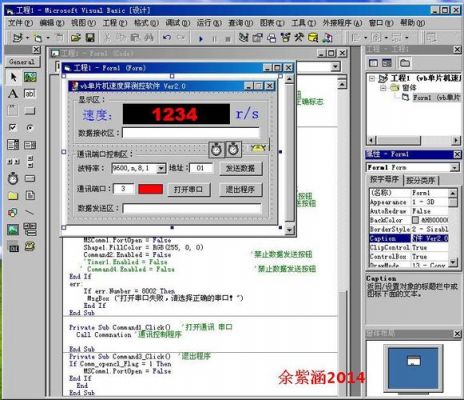
Task: Click the Data View Window toolbar icon
Action: [x=313, y=38]
